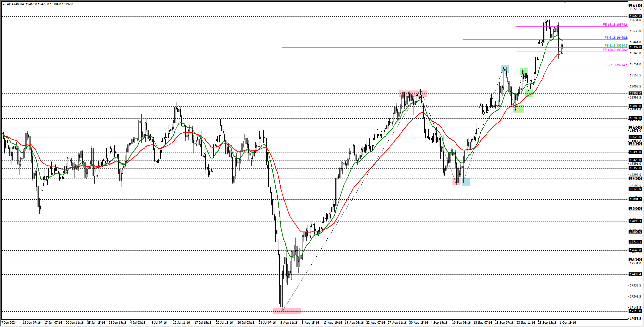This screenshot has height=327, width=644.
Task: Select the pink rectangle at the 17113.8 low
Action: pos(287,311)
